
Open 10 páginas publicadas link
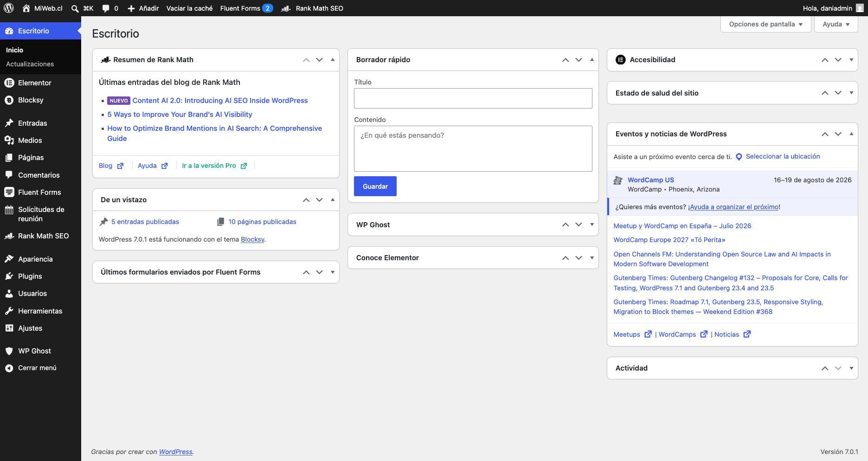tap(262, 222)
